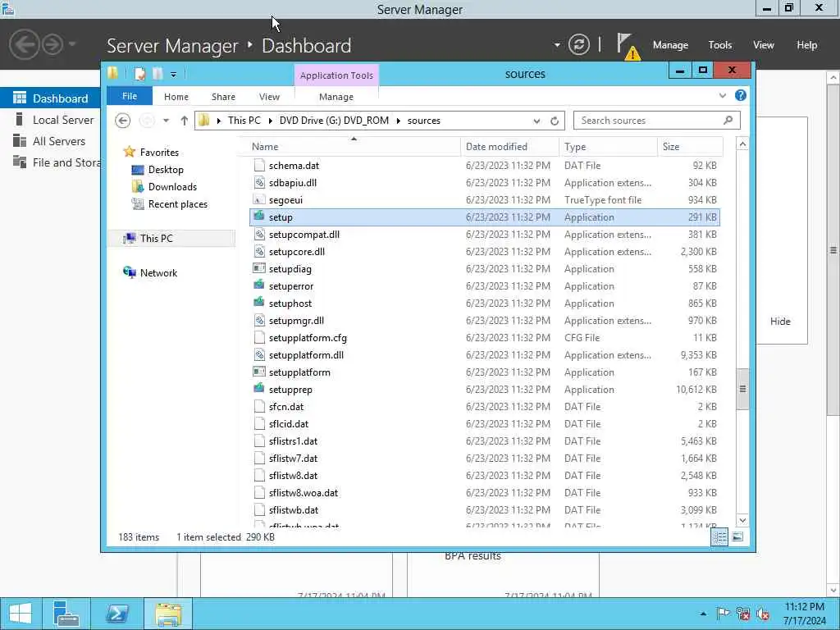The image size is (840, 630).
Task: Click the New folder quick access icon
Action: tap(157, 74)
